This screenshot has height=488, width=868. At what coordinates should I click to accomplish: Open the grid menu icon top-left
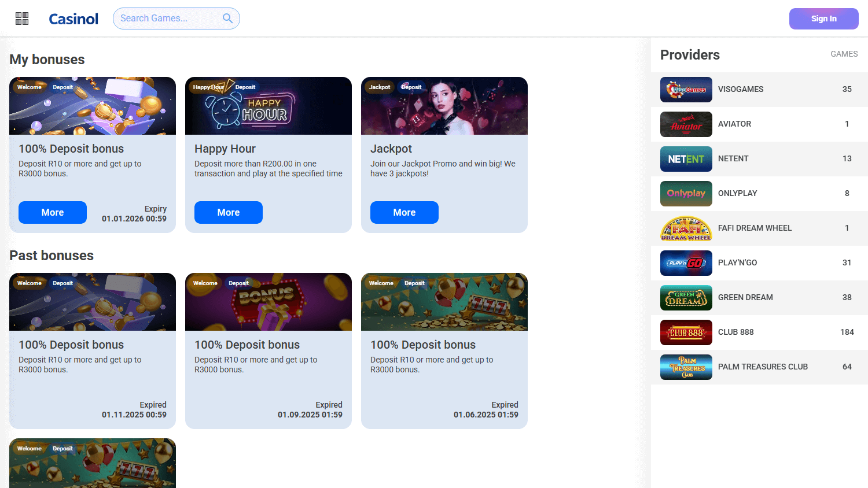click(x=22, y=18)
